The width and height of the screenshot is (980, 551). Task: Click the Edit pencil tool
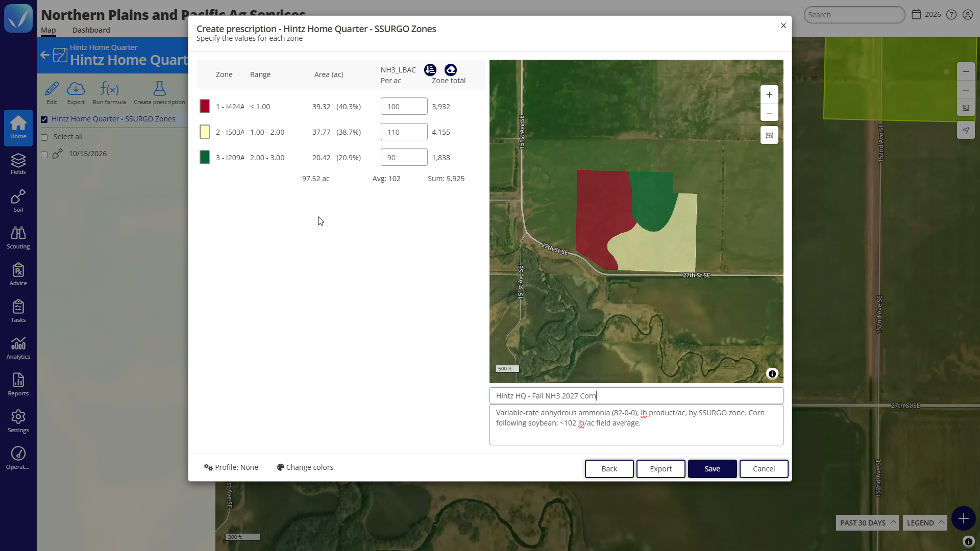[52, 93]
